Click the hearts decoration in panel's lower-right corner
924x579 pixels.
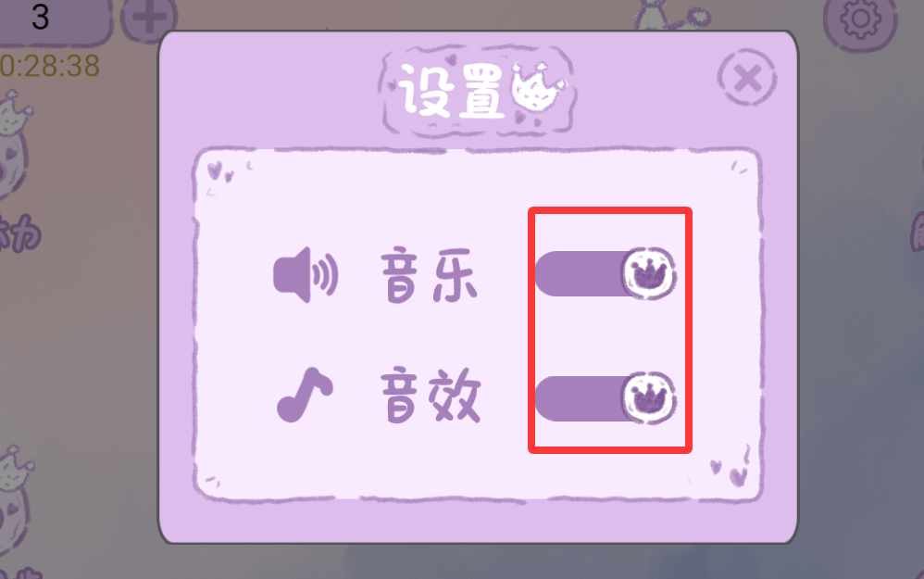[x=730, y=472]
